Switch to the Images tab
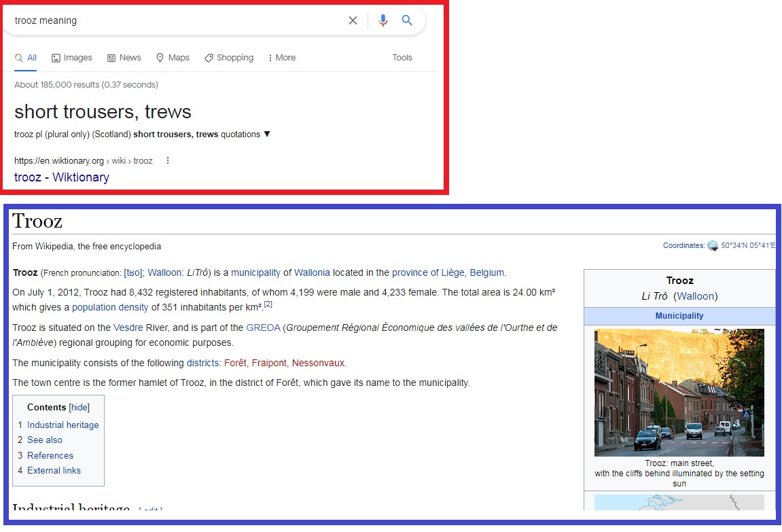 pyautogui.click(x=72, y=58)
